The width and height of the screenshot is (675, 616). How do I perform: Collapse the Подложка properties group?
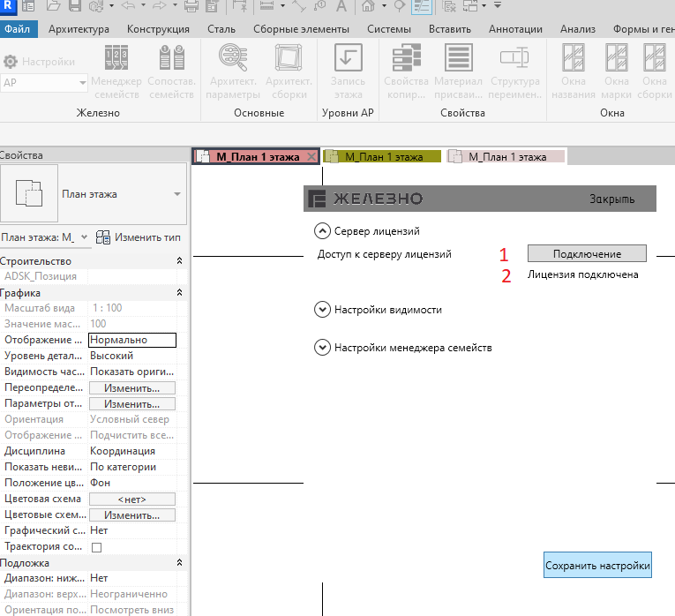(179, 563)
